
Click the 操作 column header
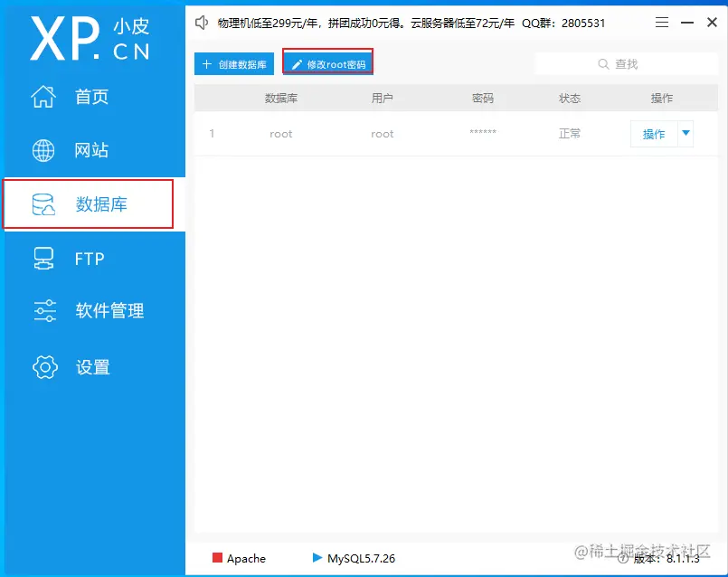coord(662,99)
